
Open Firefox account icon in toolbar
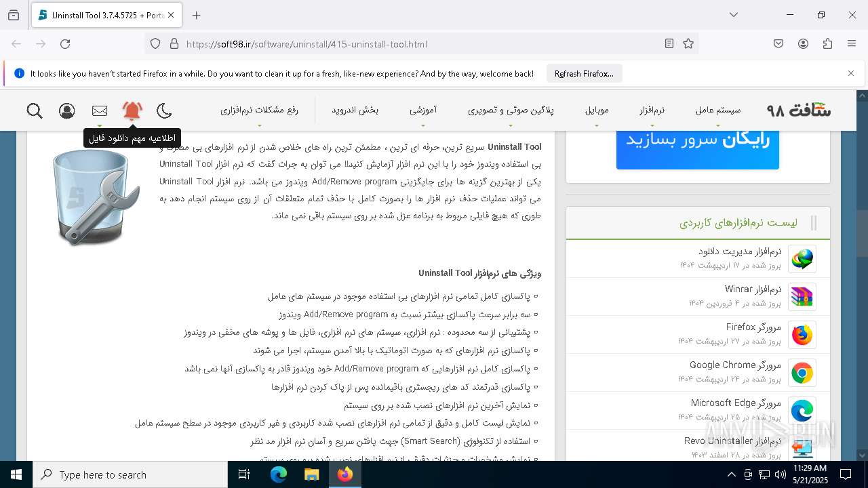pyautogui.click(x=803, y=44)
